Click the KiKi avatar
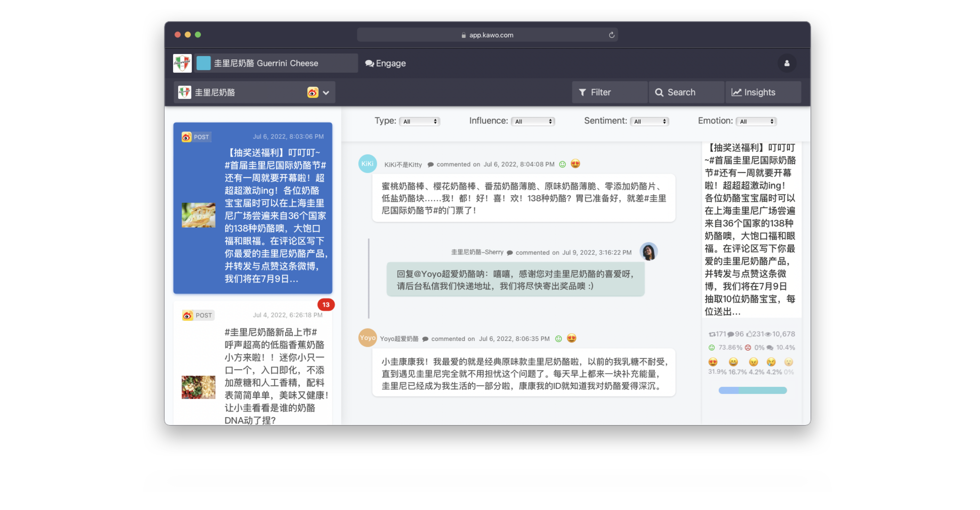Image resolution: width=980 pixels, height=510 pixels. pos(367,164)
